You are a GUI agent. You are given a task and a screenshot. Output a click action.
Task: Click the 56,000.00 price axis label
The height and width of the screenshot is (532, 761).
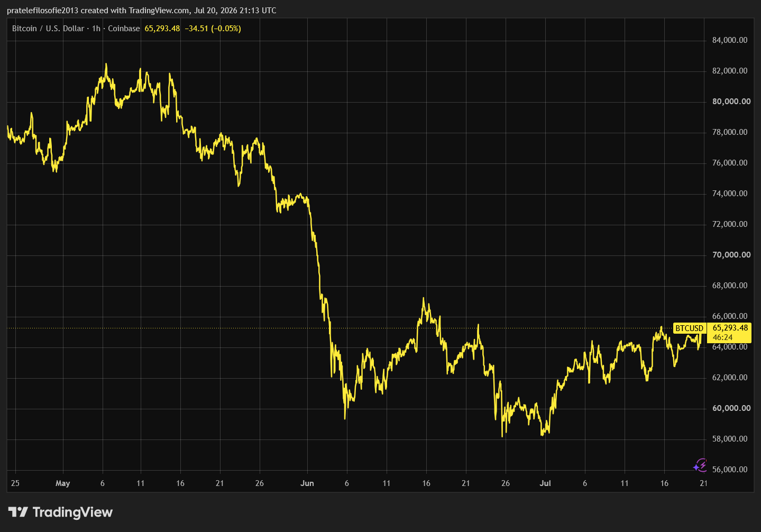[x=730, y=470]
